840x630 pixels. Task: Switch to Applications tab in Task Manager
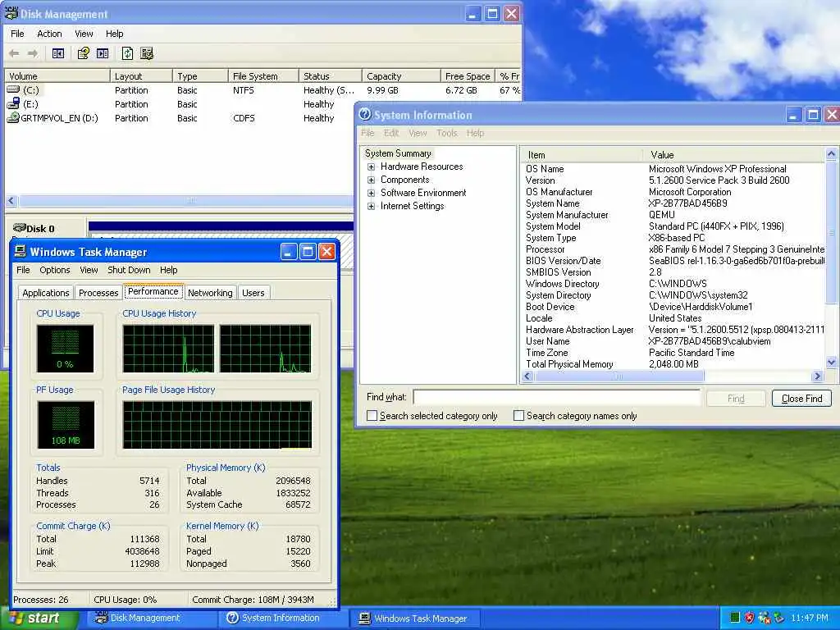coord(46,293)
